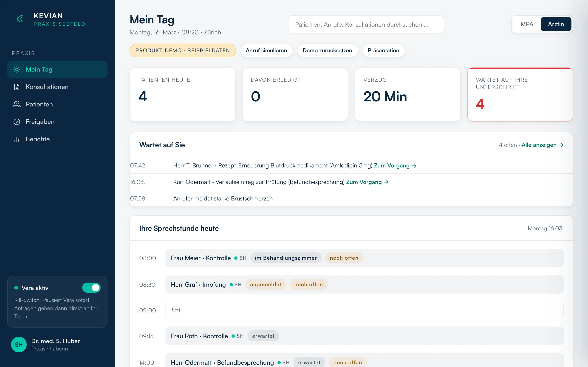Select the sun icon beside Mein Tag
Image resolution: width=588 pixels, height=367 pixels.
pos(17,70)
